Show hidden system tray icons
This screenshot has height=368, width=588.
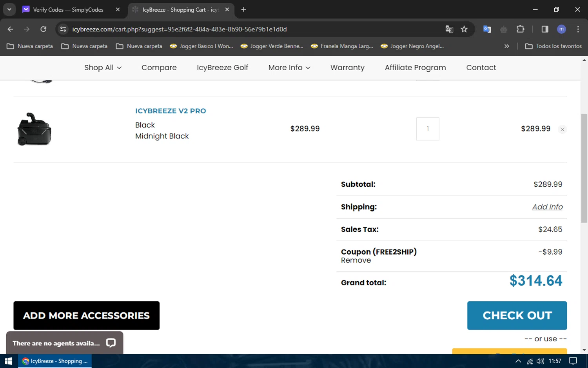tap(518, 361)
